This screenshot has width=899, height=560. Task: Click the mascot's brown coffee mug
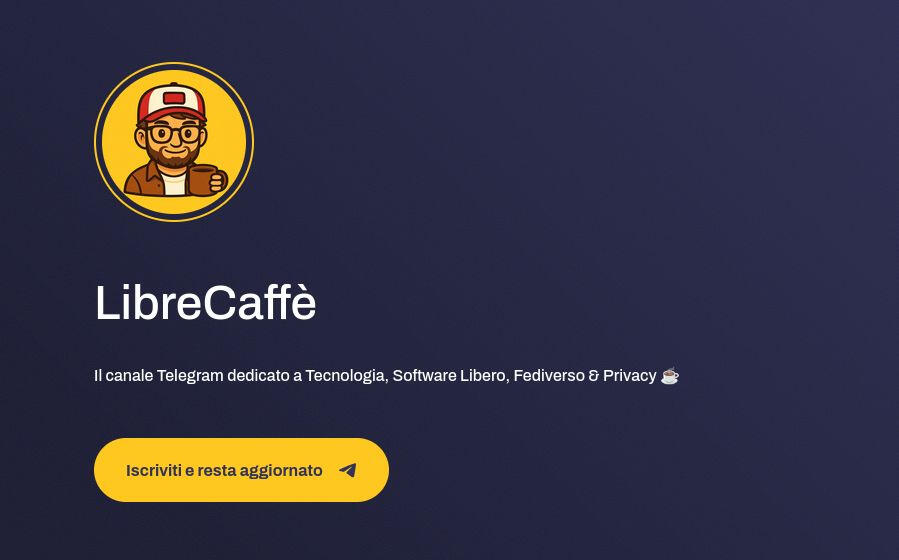coord(202,180)
